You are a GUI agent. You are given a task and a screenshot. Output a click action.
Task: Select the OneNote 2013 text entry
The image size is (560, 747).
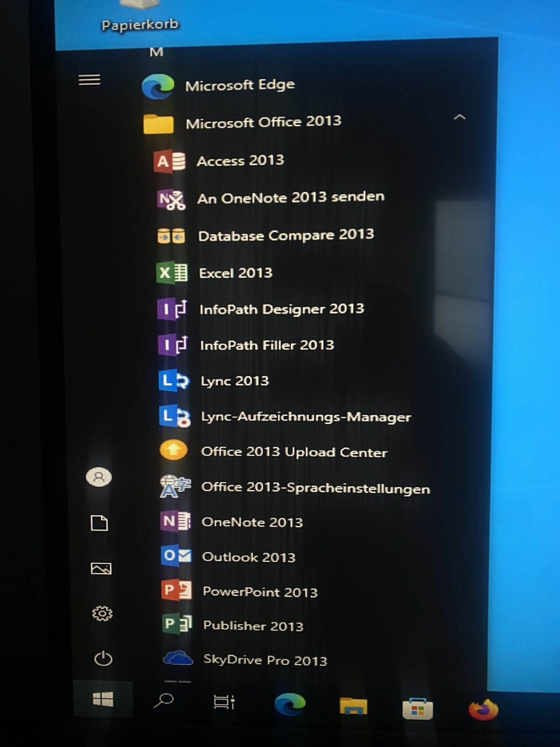tap(252, 522)
